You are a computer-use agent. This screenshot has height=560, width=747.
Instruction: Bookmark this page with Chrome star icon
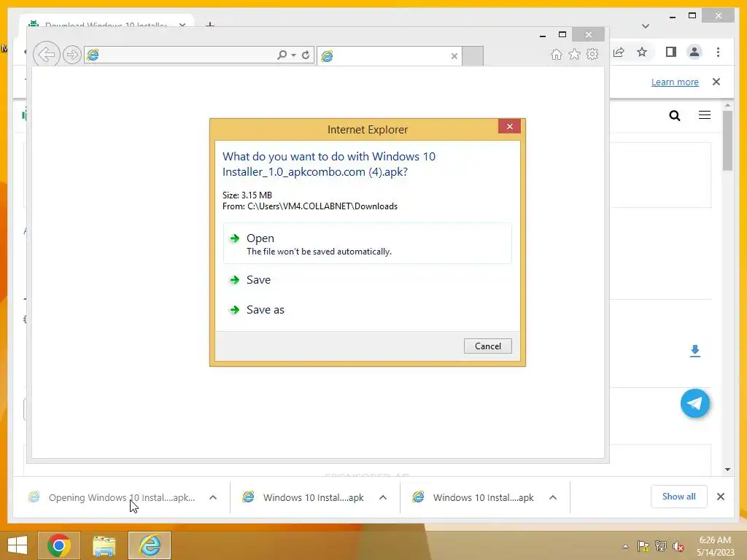click(642, 52)
